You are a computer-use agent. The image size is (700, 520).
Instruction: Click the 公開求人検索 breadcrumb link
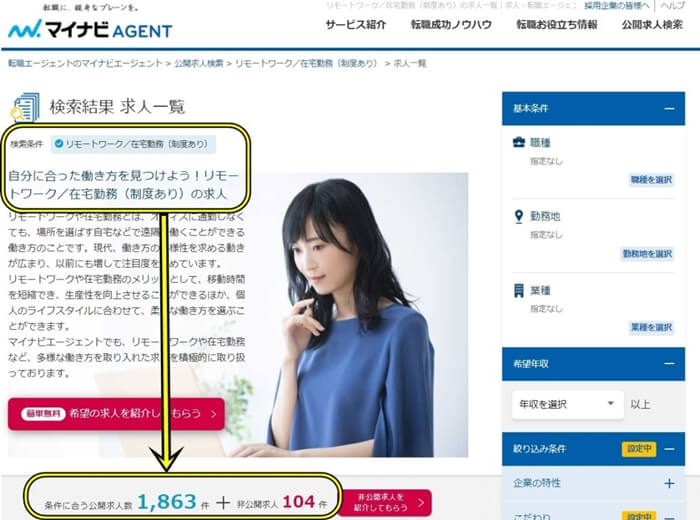pyautogui.click(x=199, y=63)
